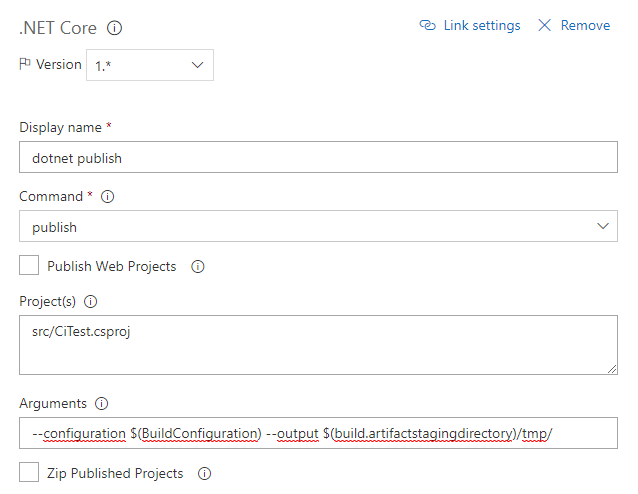The width and height of the screenshot is (638, 494).
Task: View info for Zip Published Projects
Action: tap(204, 473)
